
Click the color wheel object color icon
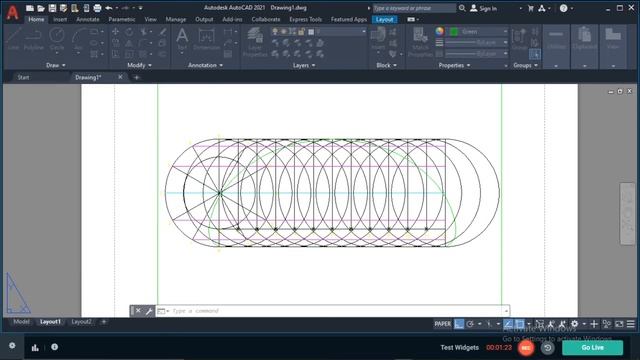(439, 31)
